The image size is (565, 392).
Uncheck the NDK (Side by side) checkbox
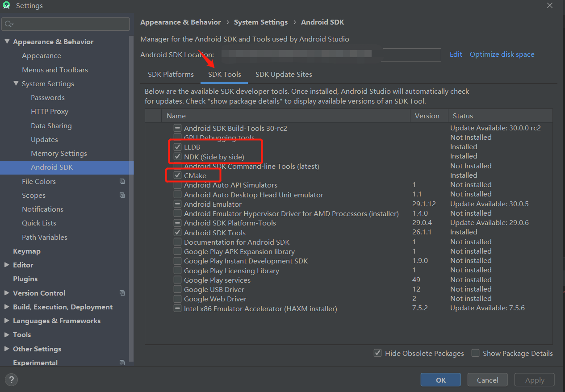177,157
